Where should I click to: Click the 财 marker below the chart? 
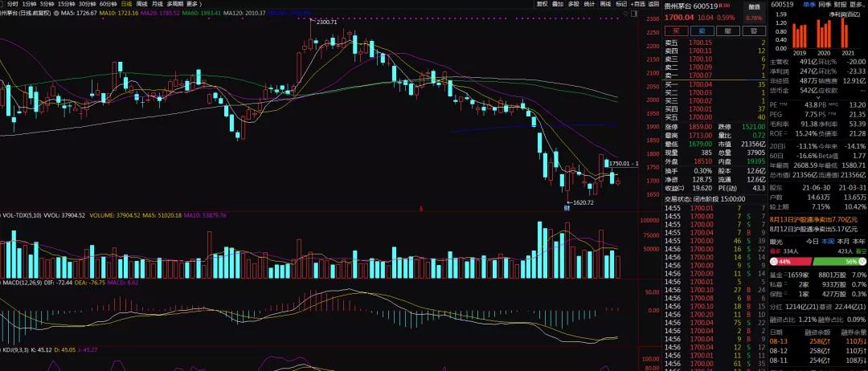coord(567,209)
